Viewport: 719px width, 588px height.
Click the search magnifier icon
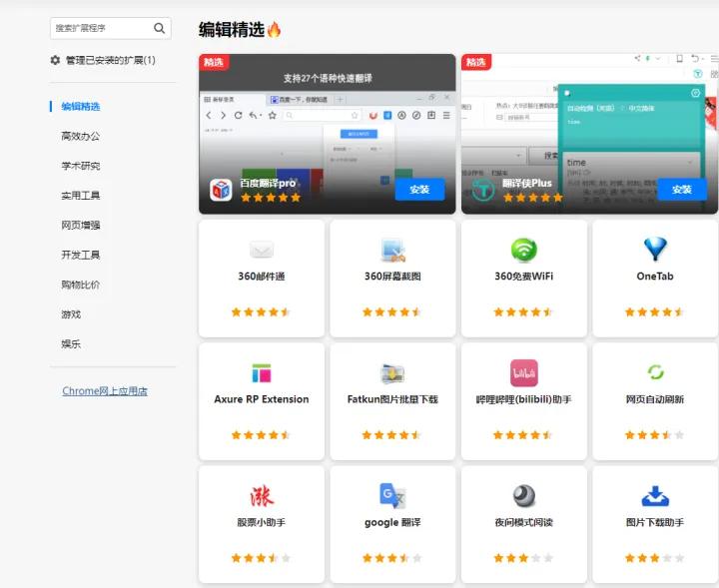pos(160,28)
